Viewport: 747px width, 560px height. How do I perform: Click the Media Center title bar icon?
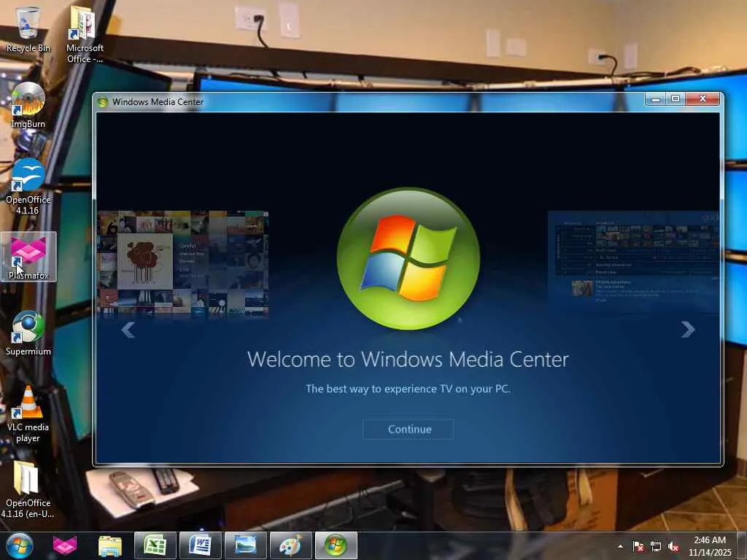(x=102, y=102)
